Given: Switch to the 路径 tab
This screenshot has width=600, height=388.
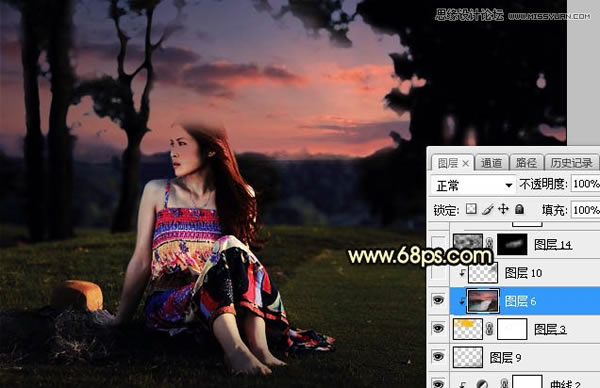Looking at the screenshot, I should click(x=526, y=163).
